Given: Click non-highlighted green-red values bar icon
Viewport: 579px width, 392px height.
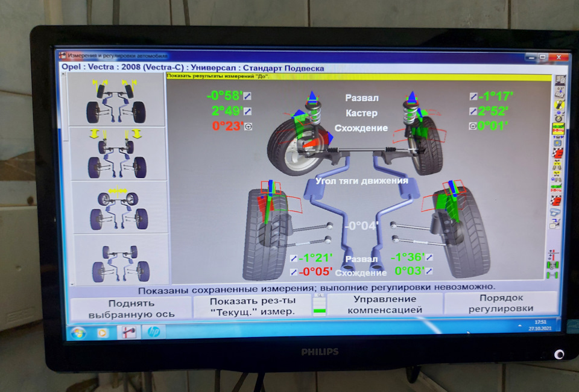Looking at the screenshot, I should pyautogui.click(x=556, y=188).
